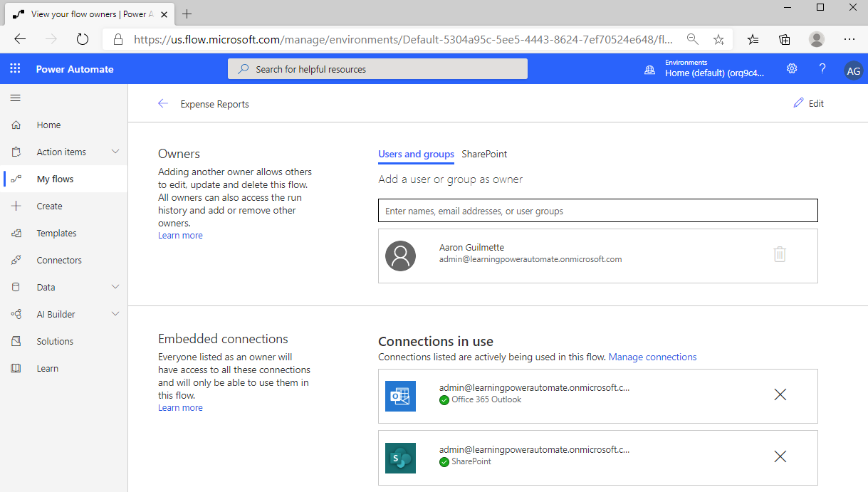Click the My flows icon
Image resolution: width=868 pixels, height=492 pixels.
[16, 179]
